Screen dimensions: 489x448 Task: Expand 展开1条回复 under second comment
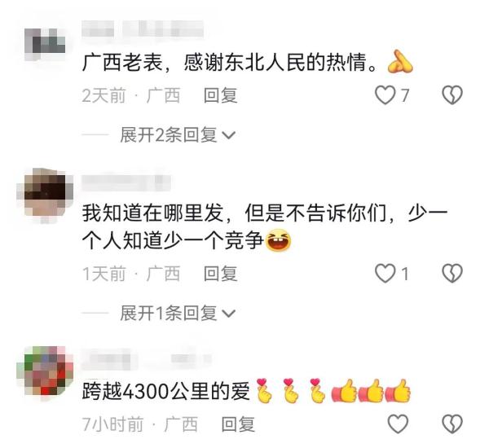tap(177, 313)
